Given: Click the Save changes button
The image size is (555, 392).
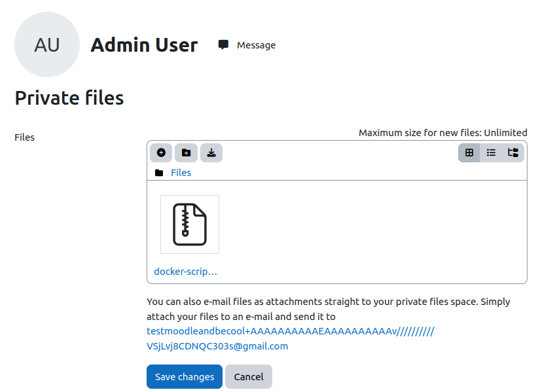Looking at the screenshot, I should coord(185,376).
